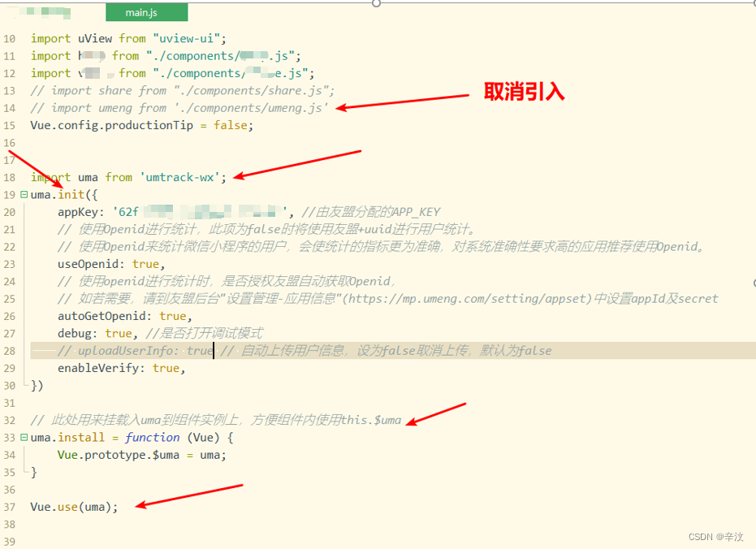Click the Vue.use(uma) statement
This screenshot has height=549, width=756.
[x=74, y=507]
